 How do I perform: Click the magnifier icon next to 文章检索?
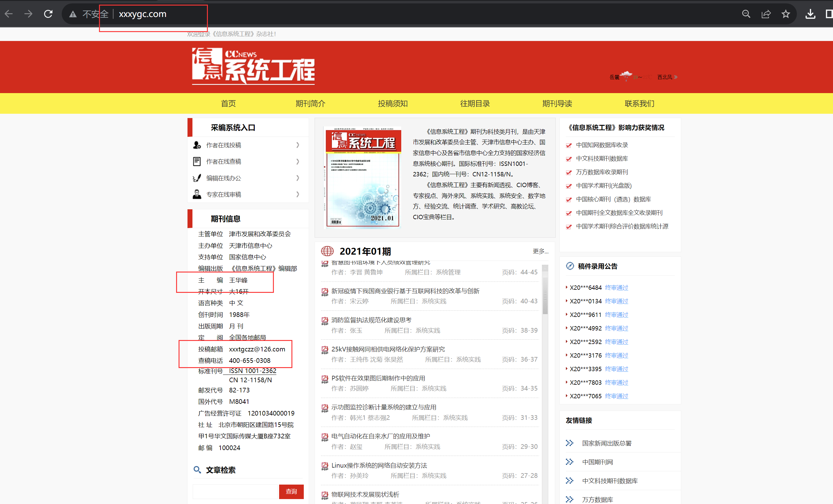197,469
